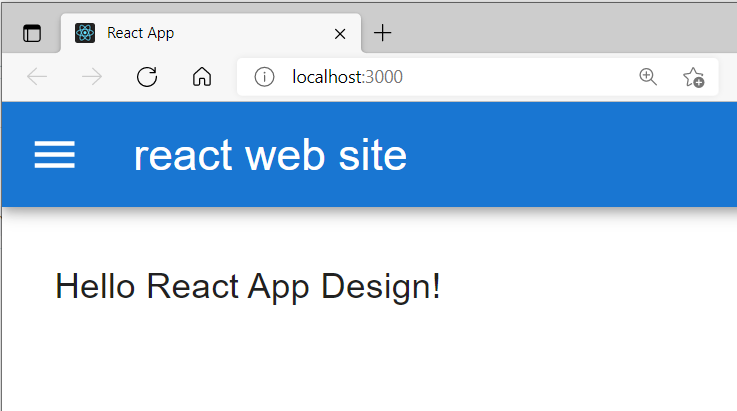Add this page to favorites
The image size is (737, 411).
point(693,77)
